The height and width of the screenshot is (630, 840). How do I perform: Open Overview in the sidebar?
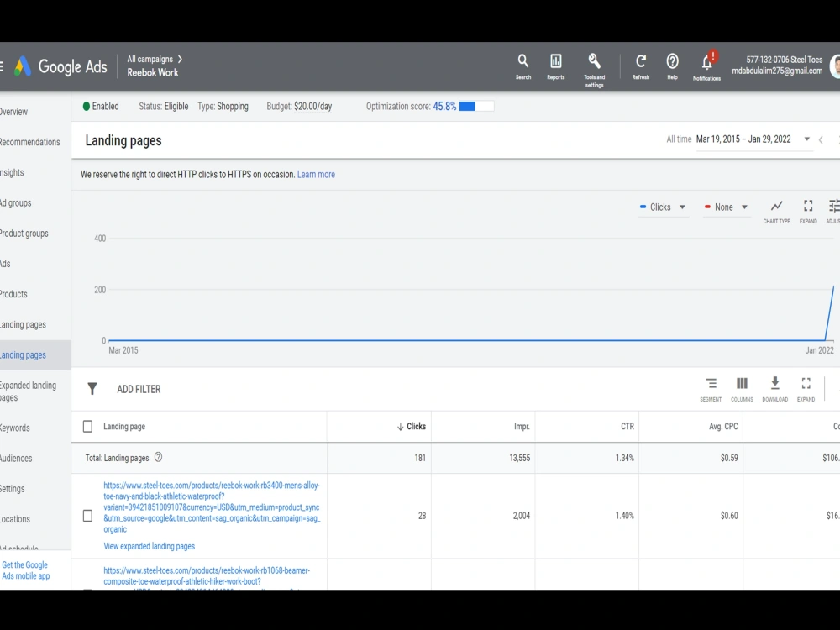coord(13,112)
